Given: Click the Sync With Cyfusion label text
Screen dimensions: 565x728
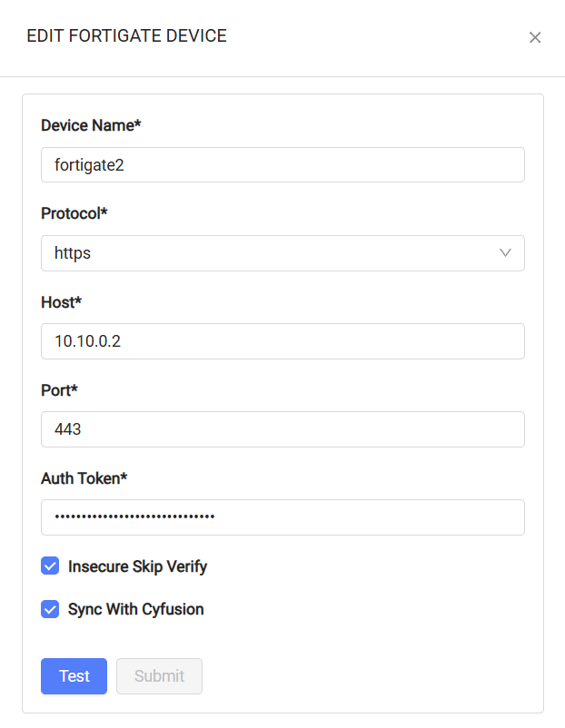Looking at the screenshot, I should pyautogui.click(x=135, y=609).
